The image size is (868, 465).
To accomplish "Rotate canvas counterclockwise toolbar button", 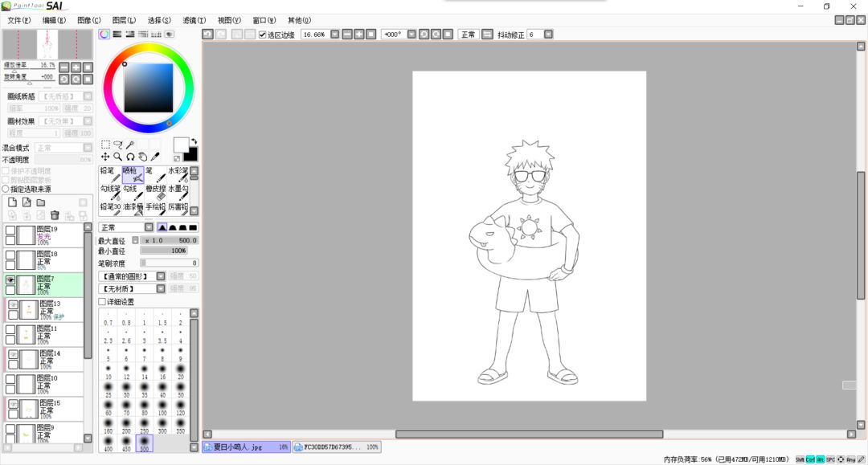I will click(x=424, y=35).
